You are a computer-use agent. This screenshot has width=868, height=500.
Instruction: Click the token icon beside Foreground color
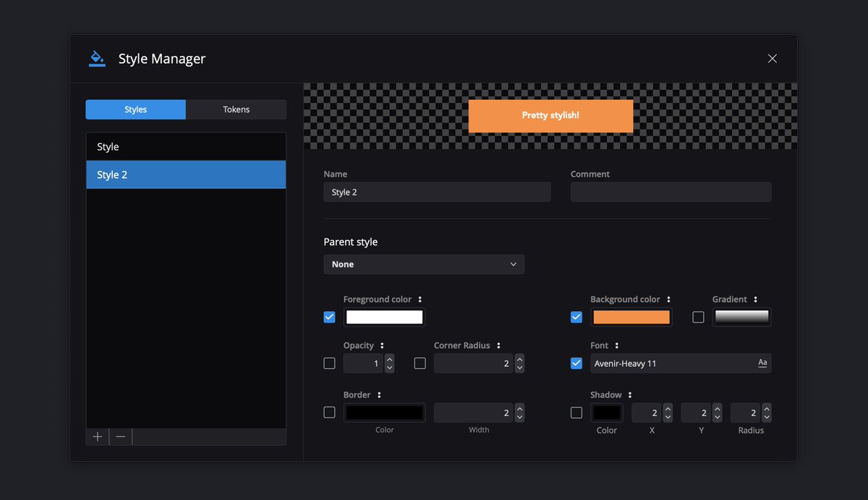click(x=421, y=299)
